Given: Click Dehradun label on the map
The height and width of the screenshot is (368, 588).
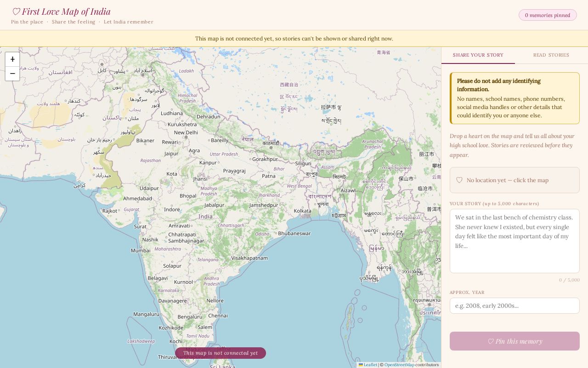Looking at the screenshot, I should pyautogui.click(x=209, y=116).
